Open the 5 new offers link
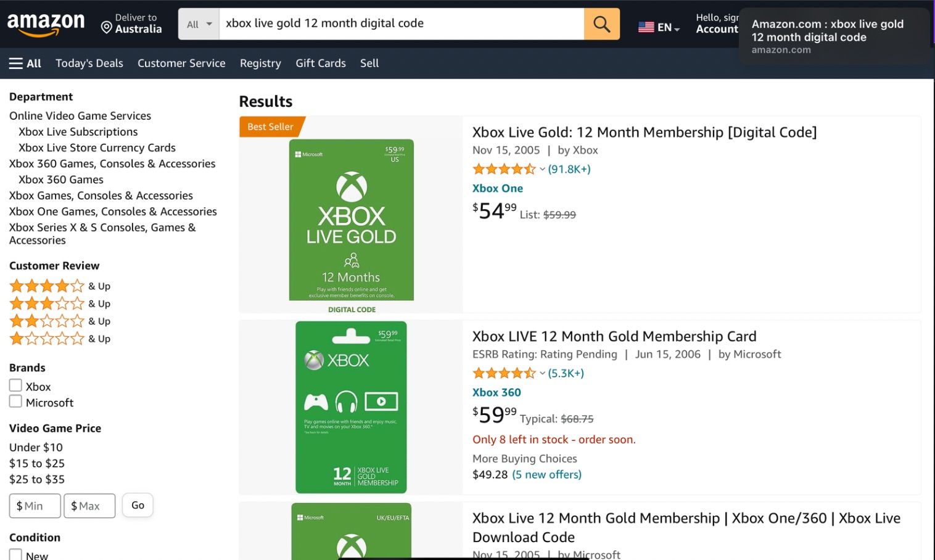Viewport: 935px width, 560px height. click(x=546, y=474)
